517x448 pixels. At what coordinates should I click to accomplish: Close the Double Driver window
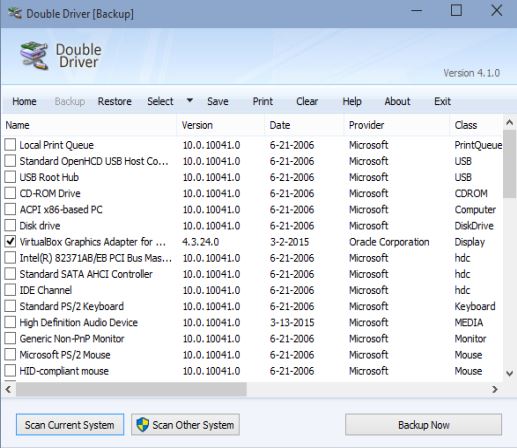497,11
